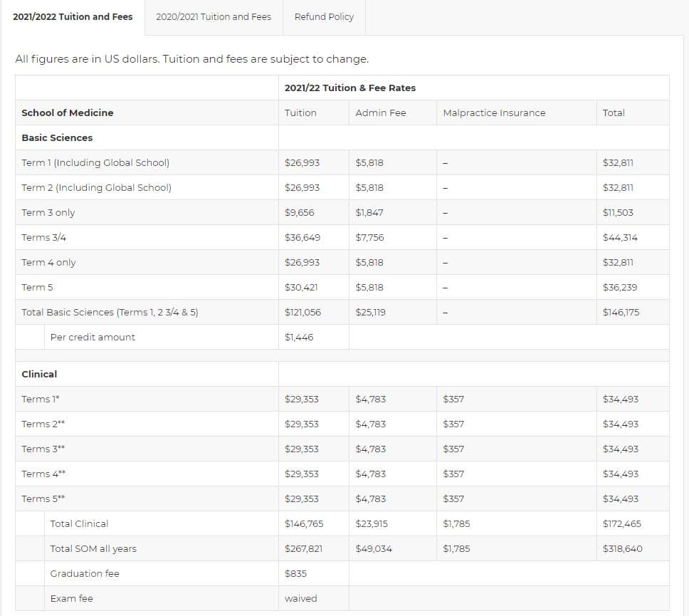Select the $318,640 grand total
Viewport: 689px width, 616px height.
[x=623, y=549]
